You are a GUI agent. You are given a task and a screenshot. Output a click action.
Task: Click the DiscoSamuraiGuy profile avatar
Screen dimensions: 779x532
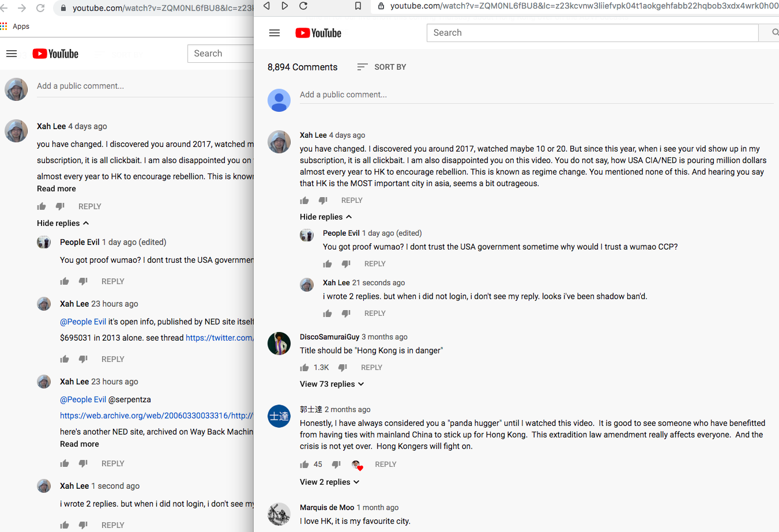[x=279, y=344]
